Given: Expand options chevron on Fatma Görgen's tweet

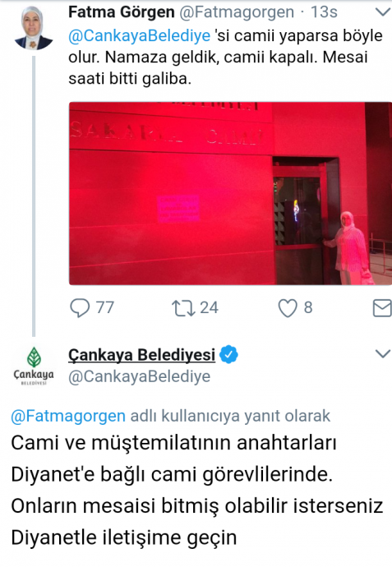Looking at the screenshot, I should (x=383, y=12).
